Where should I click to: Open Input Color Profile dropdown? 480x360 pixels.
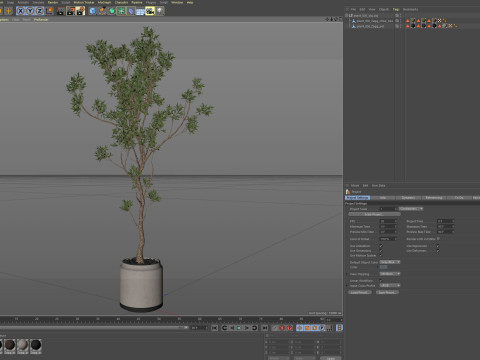pyautogui.click(x=390, y=286)
